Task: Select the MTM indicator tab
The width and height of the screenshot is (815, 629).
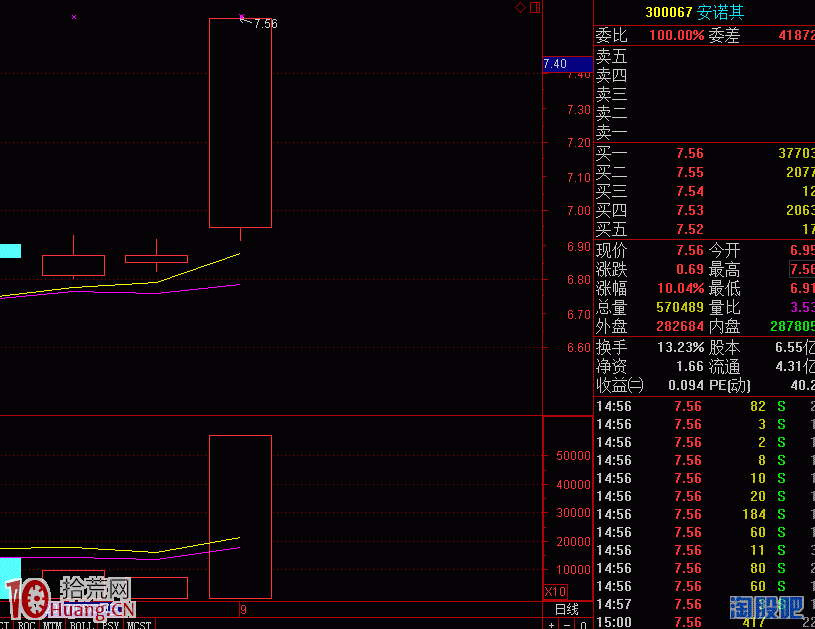Action: (53, 625)
